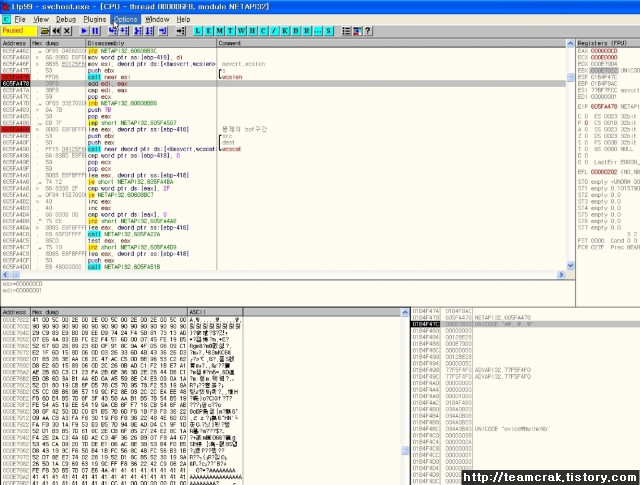Select the call near esi instruction

pos(284,77)
